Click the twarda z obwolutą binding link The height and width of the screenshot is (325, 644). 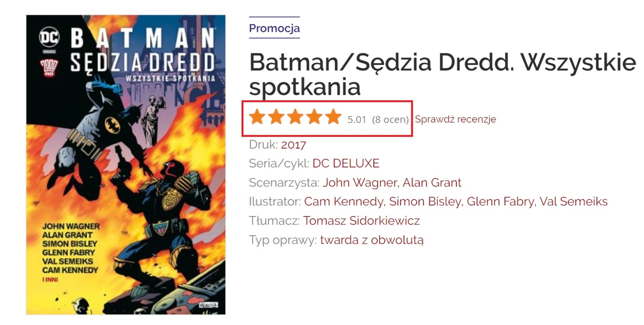click(x=372, y=240)
